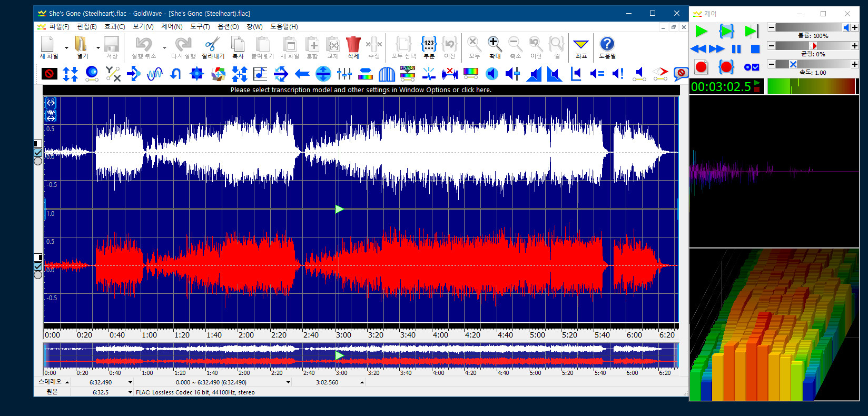868x416 pixels.
Task: Toggle the white left channel checkbox
Action: click(38, 153)
